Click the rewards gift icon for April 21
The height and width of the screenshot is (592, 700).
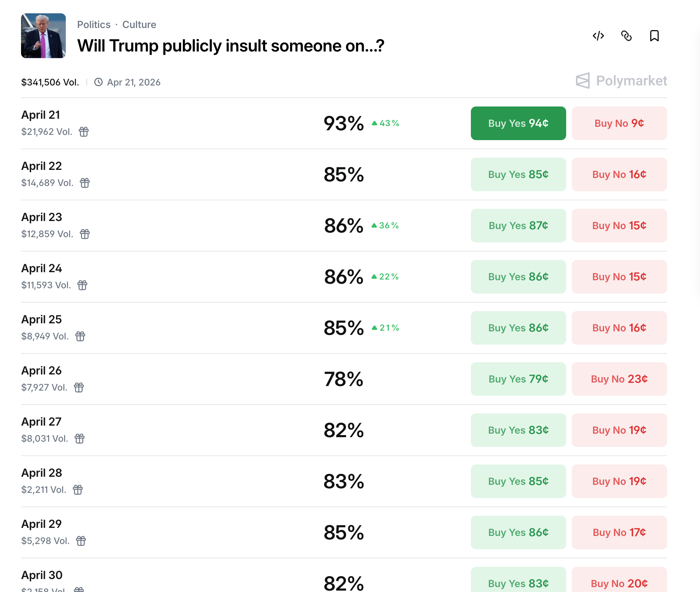click(84, 132)
